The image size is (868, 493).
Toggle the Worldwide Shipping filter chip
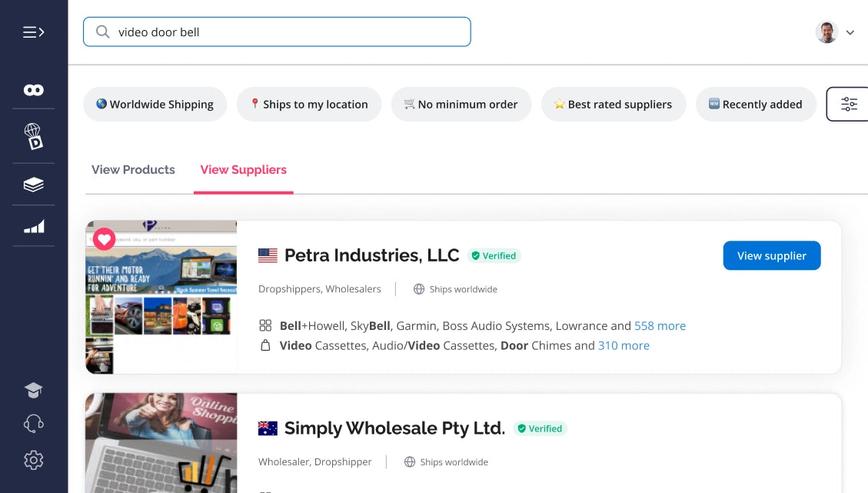pyautogui.click(x=155, y=104)
